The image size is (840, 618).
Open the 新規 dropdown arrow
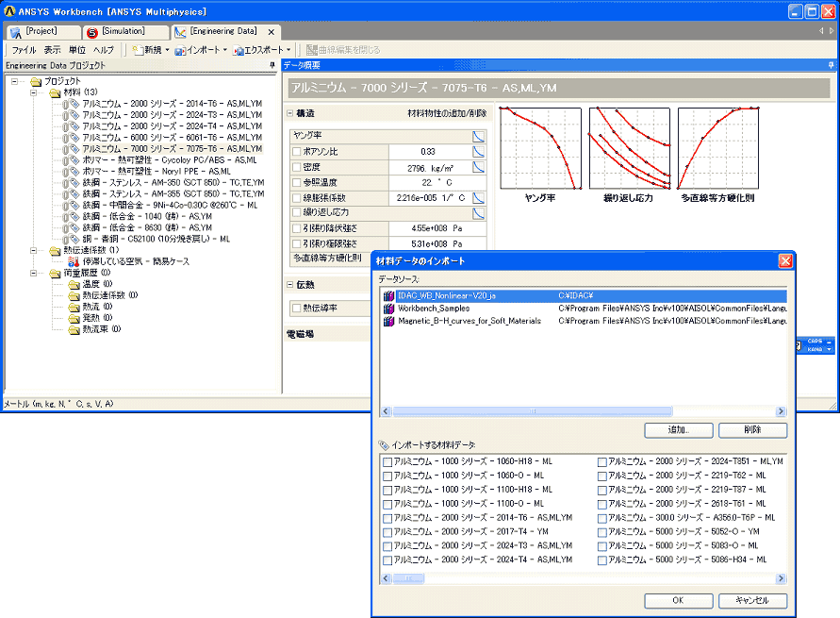(167, 50)
